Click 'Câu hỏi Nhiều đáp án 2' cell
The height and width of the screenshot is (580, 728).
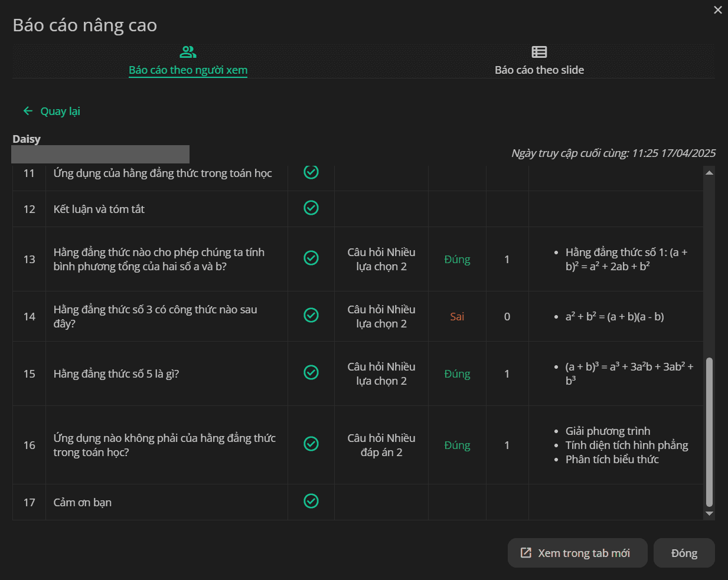381,445
